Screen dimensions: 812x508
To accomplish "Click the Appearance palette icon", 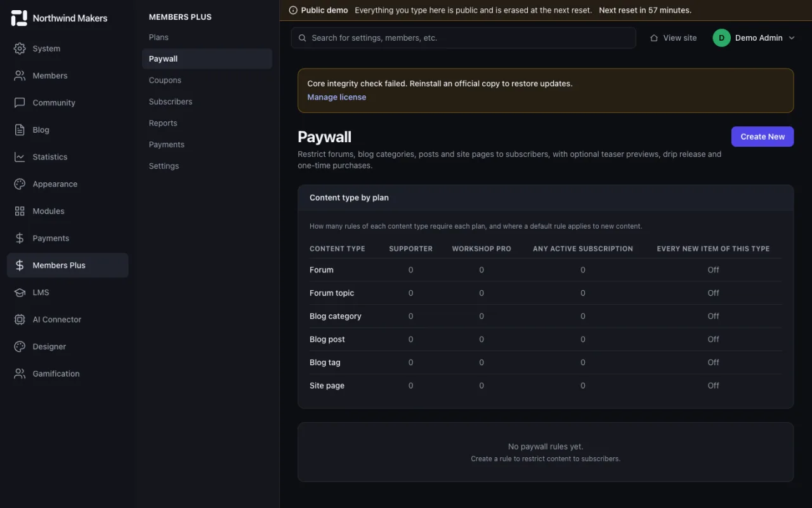I will [x=20, y=184].
